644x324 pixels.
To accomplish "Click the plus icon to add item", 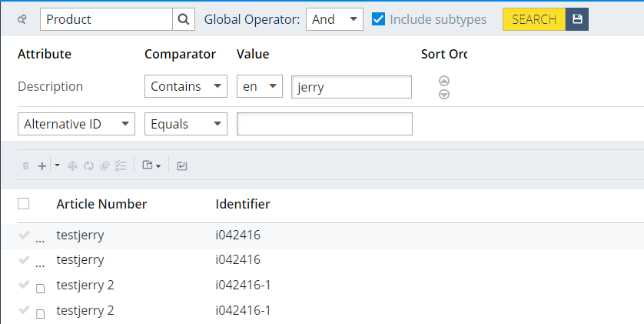I will [x=42, y=165].
